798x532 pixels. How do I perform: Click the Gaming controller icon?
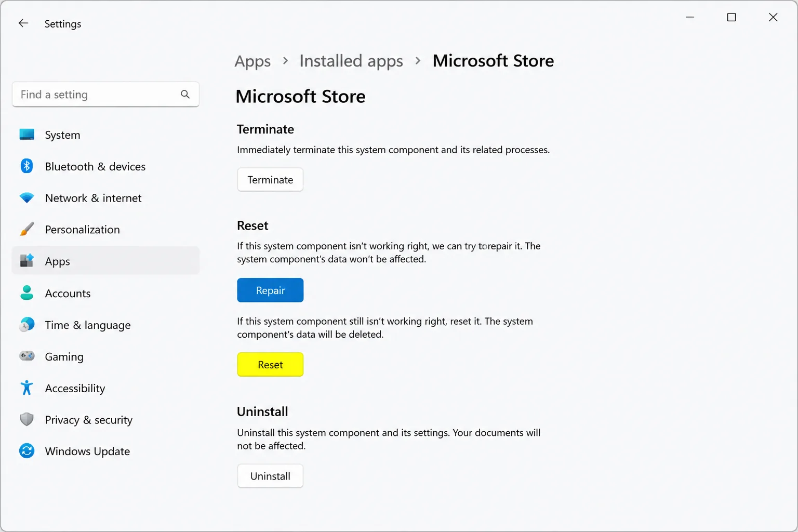pos(26,356)
